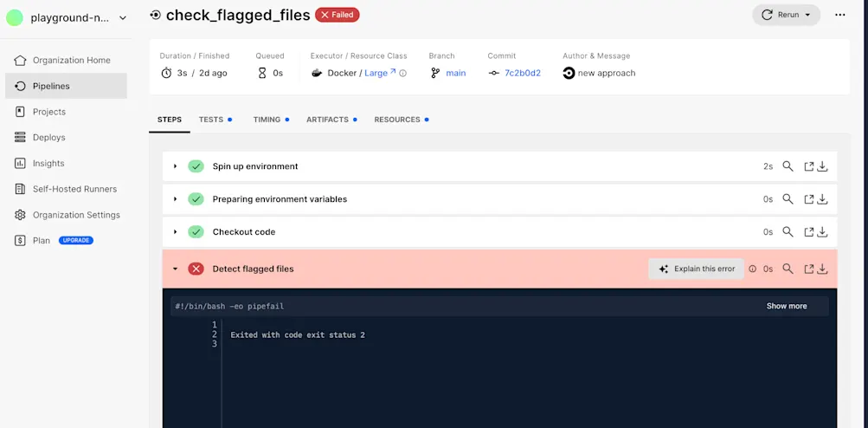Collapse the Detect flagged files step

click(x=175, y=269)
